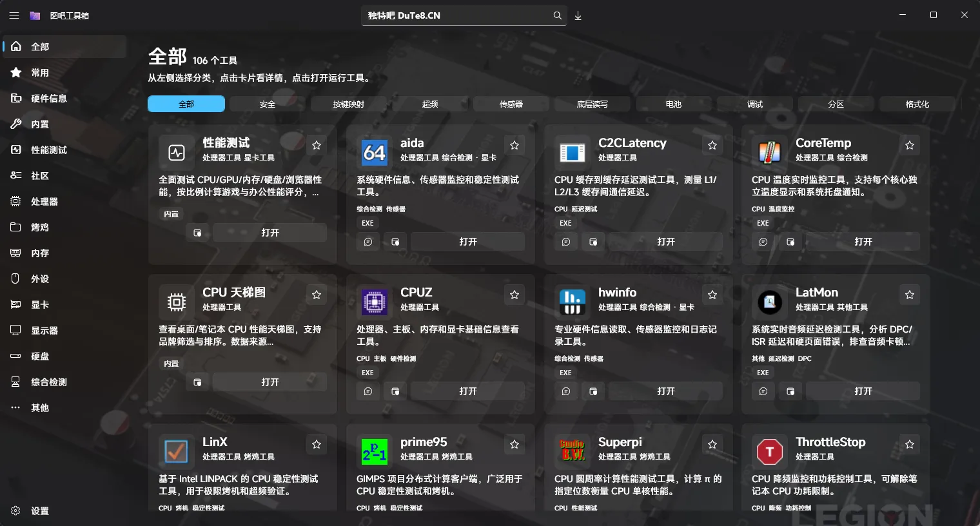Click the hwinfo blue bars logo
This screenshot has height=526, width=980.
(x=573, y=302)
